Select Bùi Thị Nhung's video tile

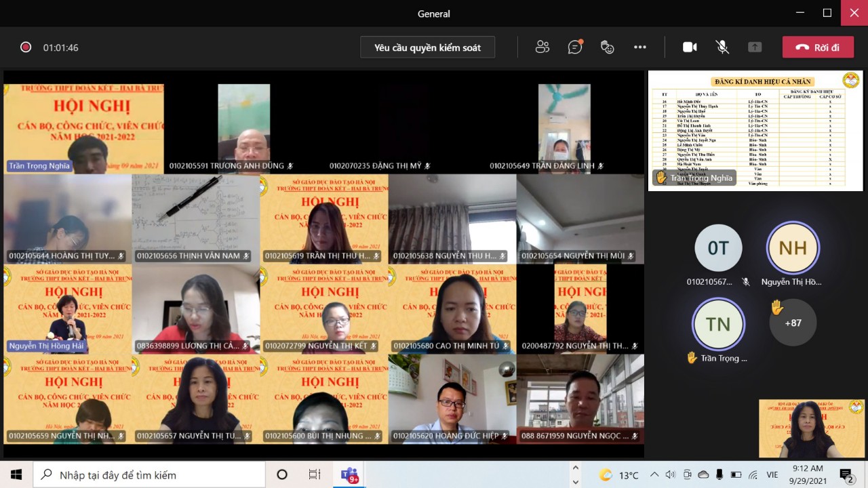[324, 399]
